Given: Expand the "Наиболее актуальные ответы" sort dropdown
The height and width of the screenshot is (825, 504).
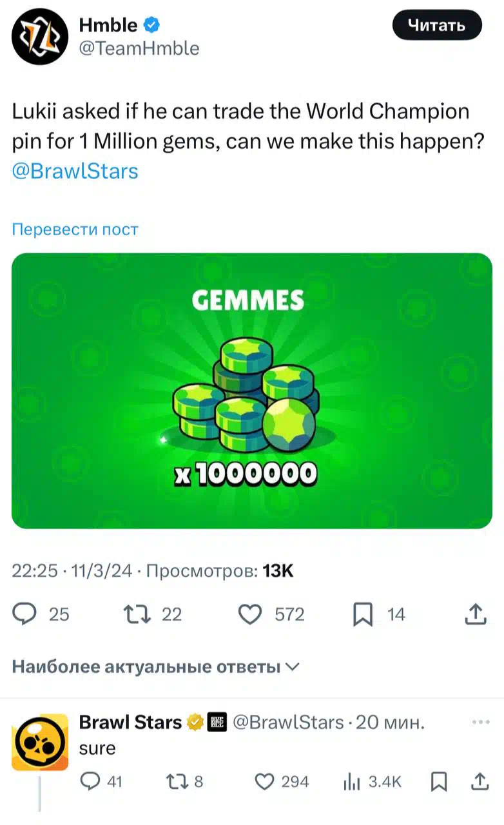Looking at the screenshot, I should coord(156,666).
